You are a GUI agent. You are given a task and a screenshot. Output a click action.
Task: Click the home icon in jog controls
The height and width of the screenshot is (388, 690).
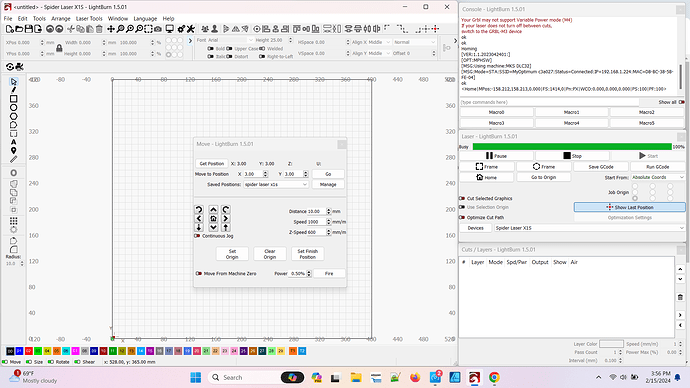213,218
